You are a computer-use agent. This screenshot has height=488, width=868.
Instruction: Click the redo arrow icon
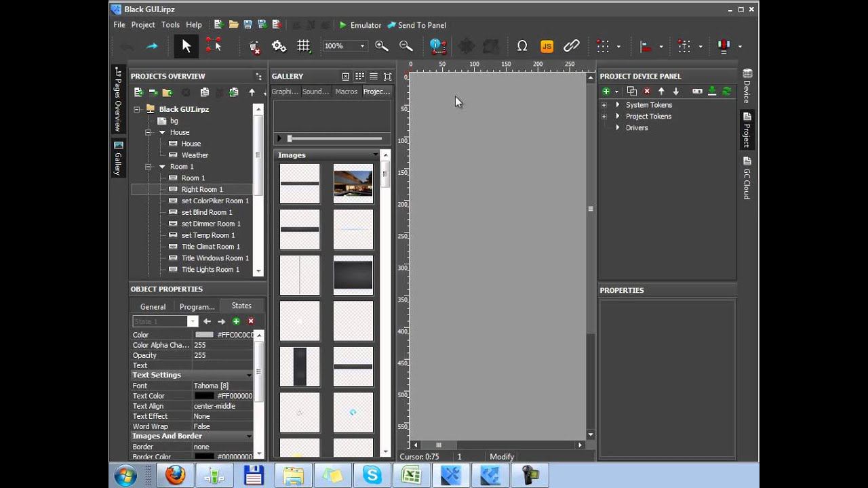click(152, 46)
